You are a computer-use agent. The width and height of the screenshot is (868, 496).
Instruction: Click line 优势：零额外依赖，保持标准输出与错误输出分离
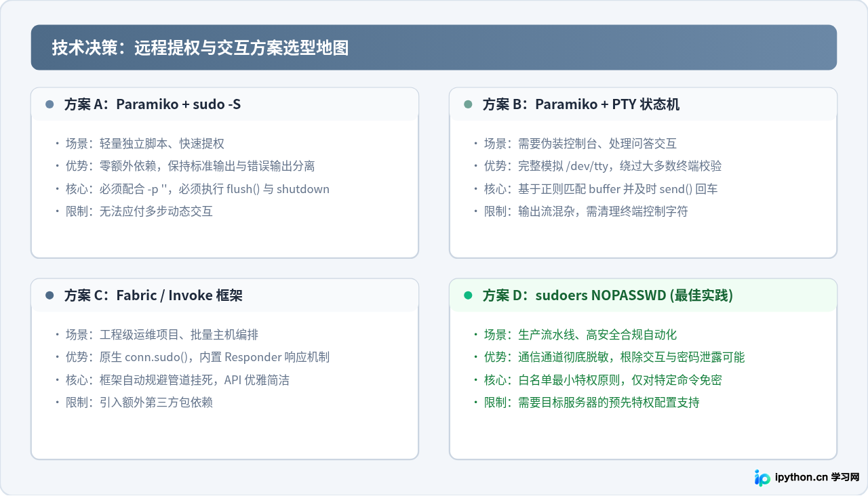click(x=190, y=166)
